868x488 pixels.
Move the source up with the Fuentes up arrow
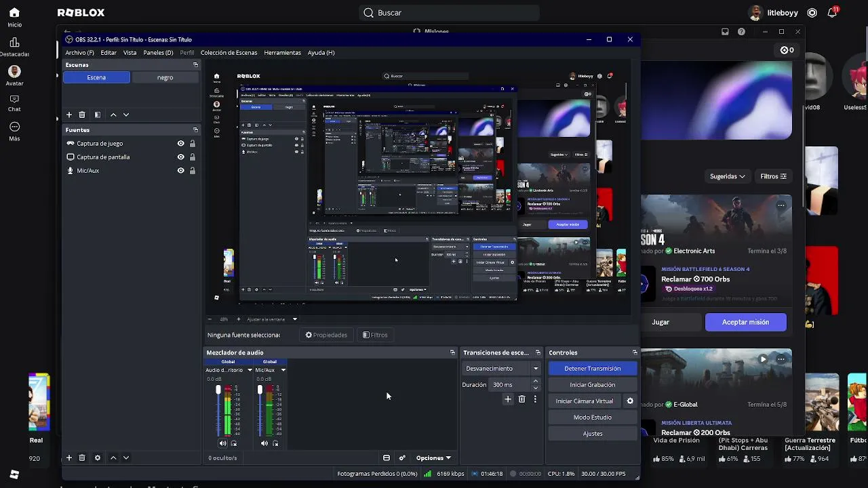coord(113,458)
